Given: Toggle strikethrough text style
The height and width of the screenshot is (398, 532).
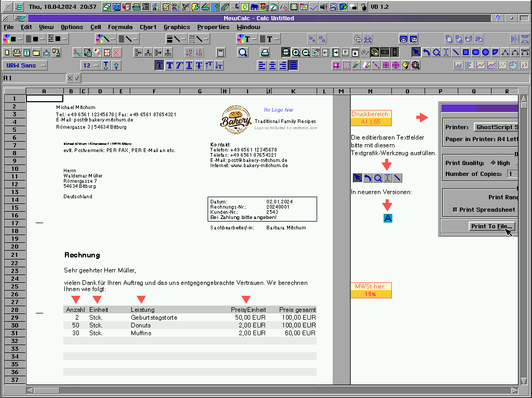Looking at the screenshot, I should tap(199, 65).
